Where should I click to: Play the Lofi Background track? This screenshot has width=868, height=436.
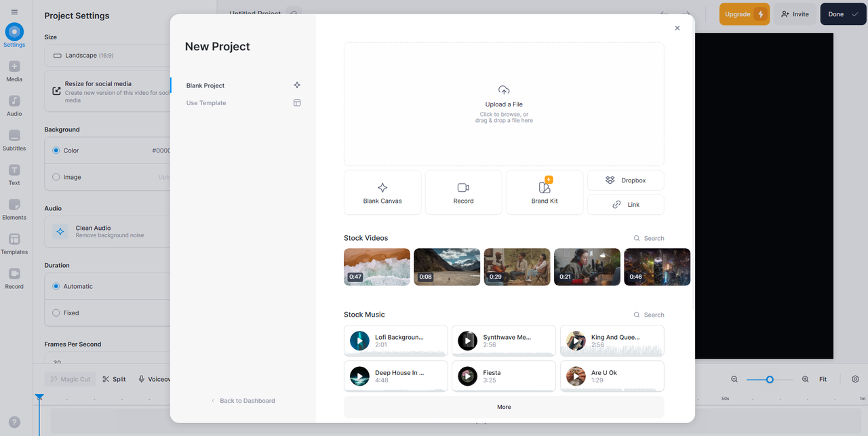[359, 340]
